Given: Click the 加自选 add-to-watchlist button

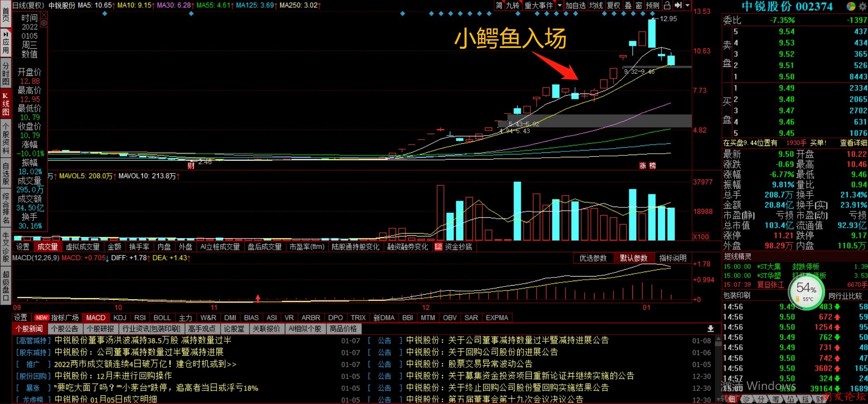Looking at the screenshot, I should (x=576, y=5).
